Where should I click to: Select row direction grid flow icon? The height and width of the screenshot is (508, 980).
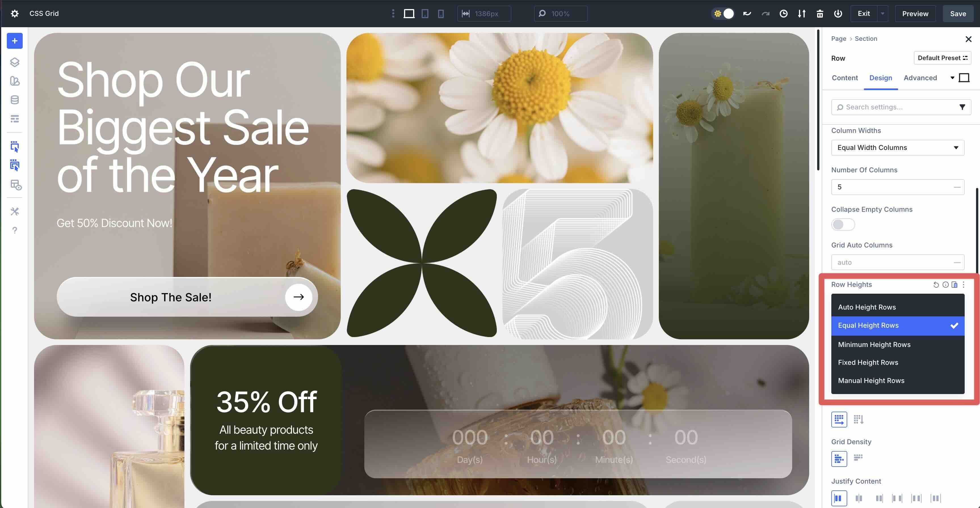coord(839,419)
